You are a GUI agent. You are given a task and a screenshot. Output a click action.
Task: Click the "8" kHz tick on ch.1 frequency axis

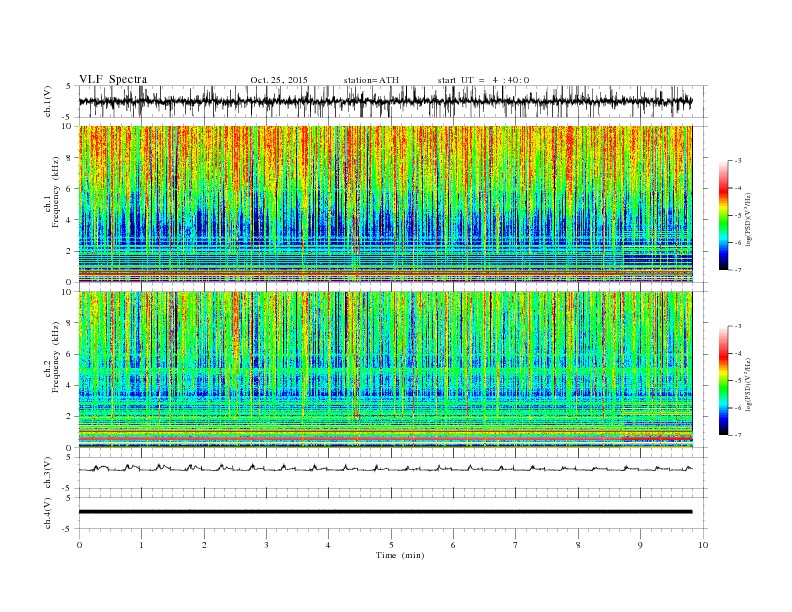(x=70, y=158)
